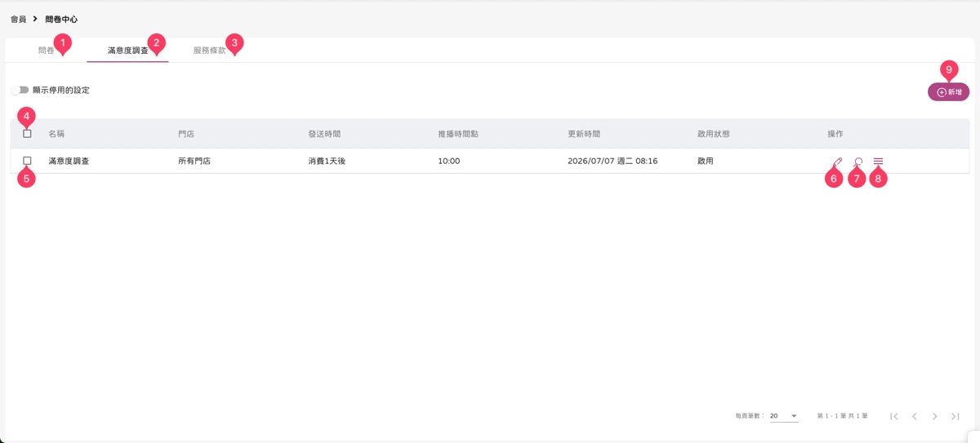The width and height of the screenshot is (980, 443).
Task: Select the 滿意度調查 tab
Action: 128,51
